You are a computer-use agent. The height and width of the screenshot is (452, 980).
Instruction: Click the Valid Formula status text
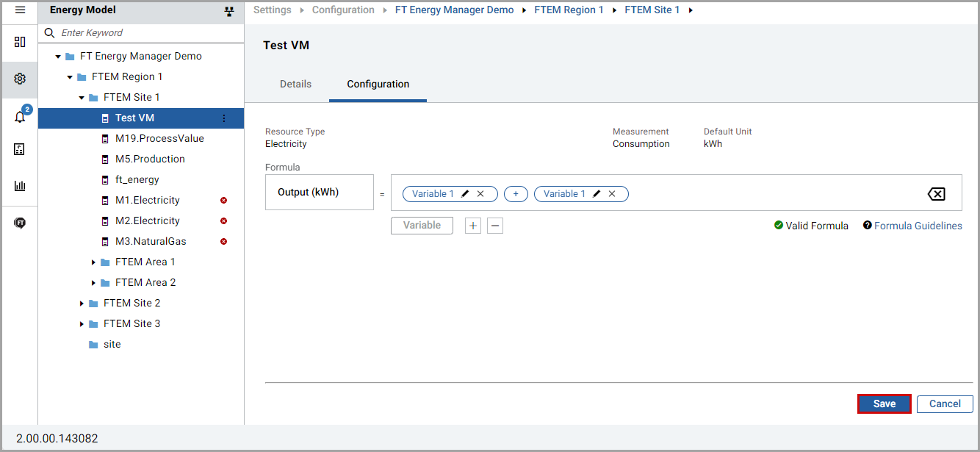[817, 226]
